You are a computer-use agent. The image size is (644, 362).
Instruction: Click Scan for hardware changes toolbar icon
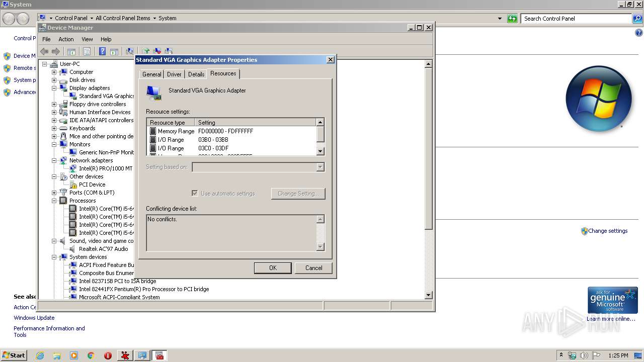click(x=130, y=51)
